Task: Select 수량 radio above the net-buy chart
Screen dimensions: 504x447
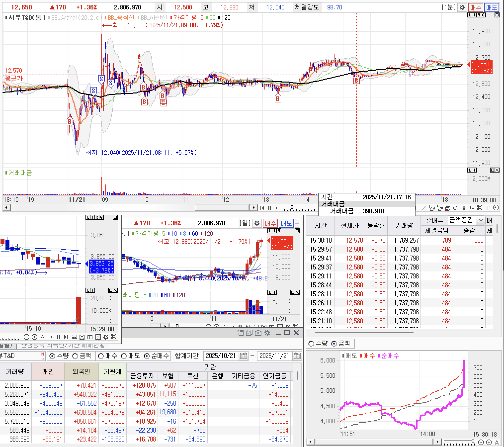Action: [311, 344]
